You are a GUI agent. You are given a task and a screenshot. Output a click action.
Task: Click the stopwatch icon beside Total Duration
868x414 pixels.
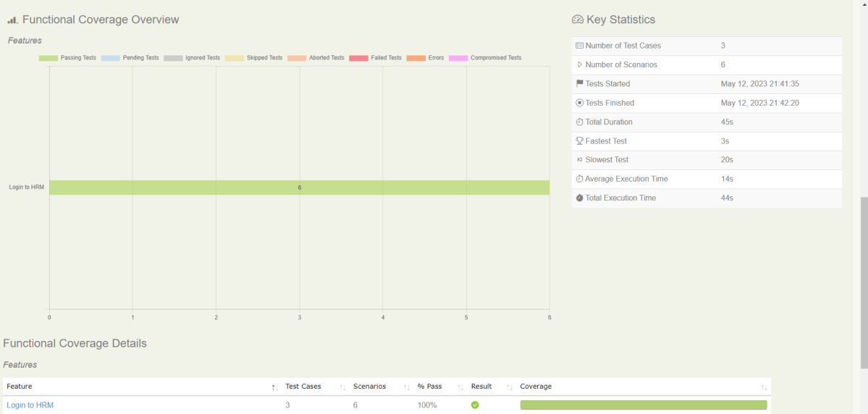[579, 122]
